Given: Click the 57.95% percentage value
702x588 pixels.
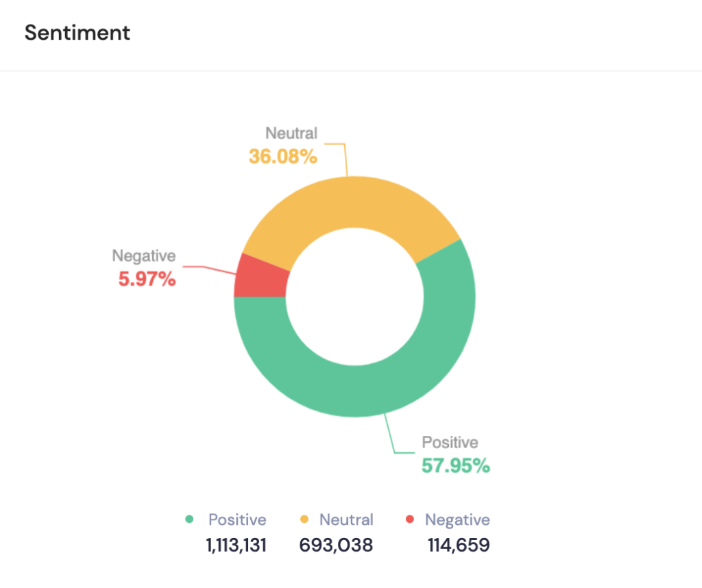Looking at the screenshot, I should coord(455,466).
